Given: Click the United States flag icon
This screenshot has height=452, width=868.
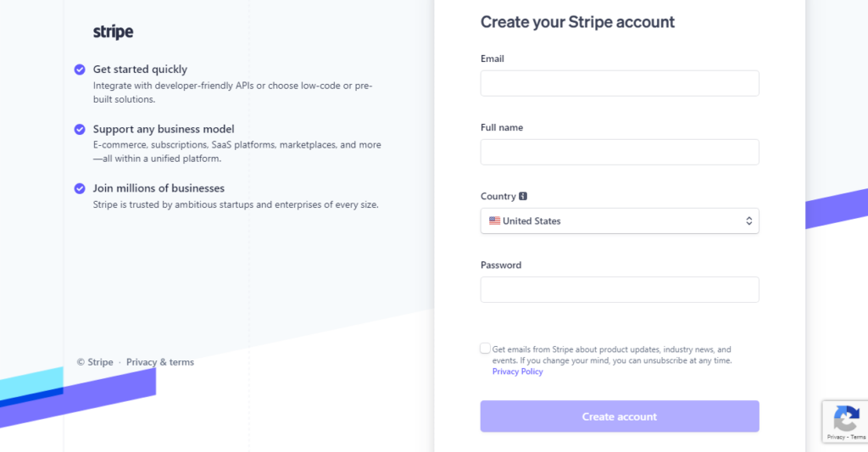Looking at the screenshot, I should (494, 220).
